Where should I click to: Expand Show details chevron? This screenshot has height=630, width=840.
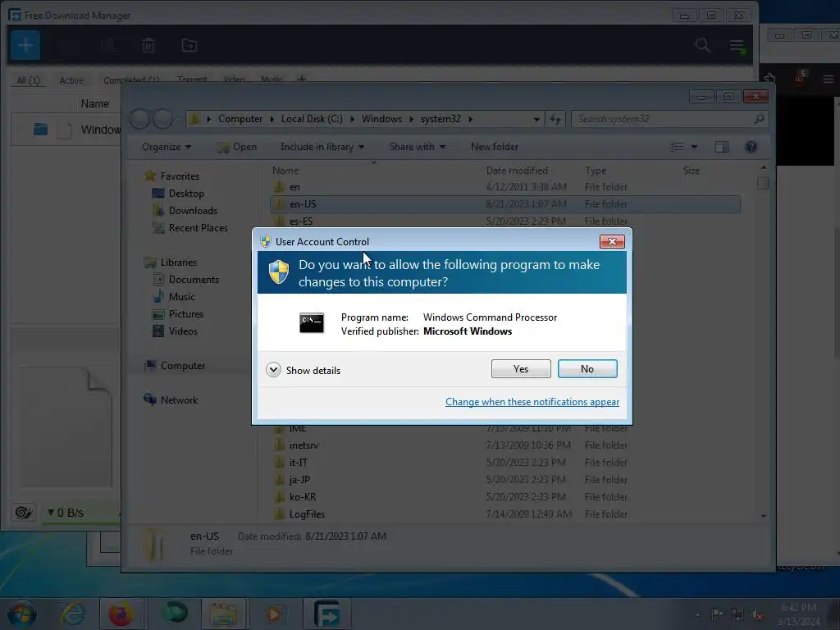273,370
